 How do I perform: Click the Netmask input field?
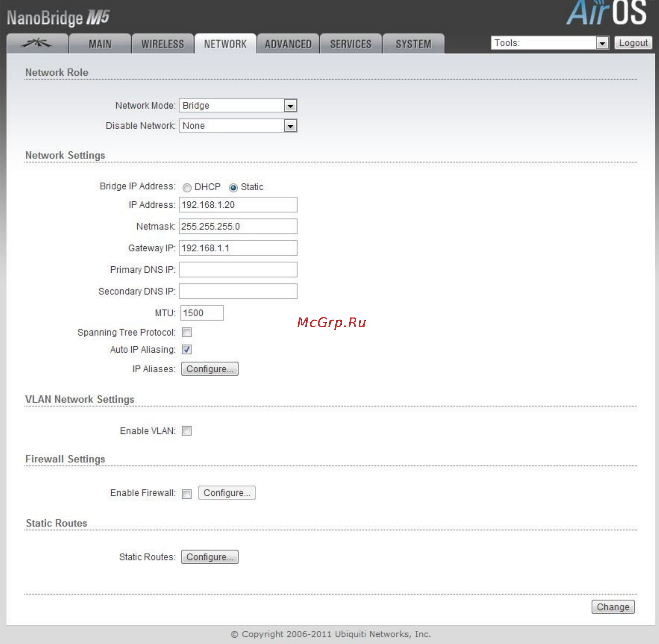[238, 226]
